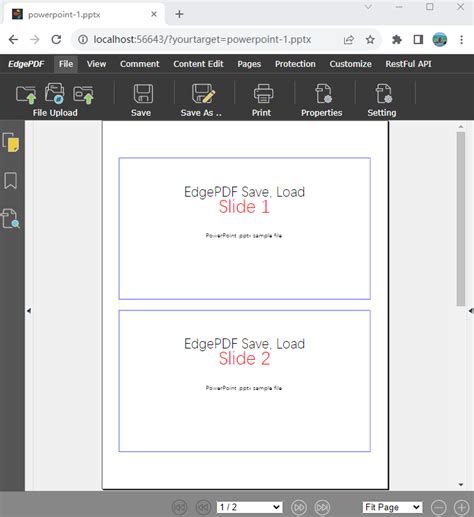Collapse the left sidebar with arrow
Image resolution: width=474 pixels, height=517 pixels.
point(29,311)
